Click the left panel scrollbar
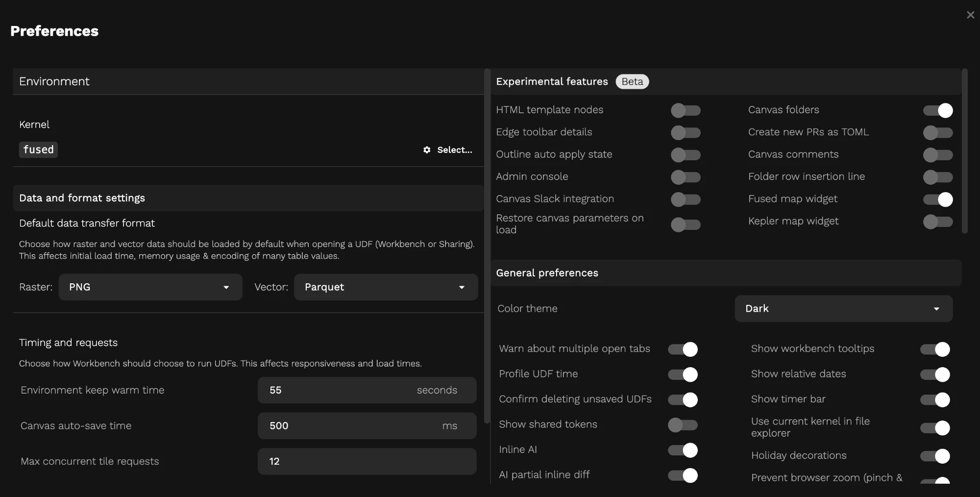 487,246
